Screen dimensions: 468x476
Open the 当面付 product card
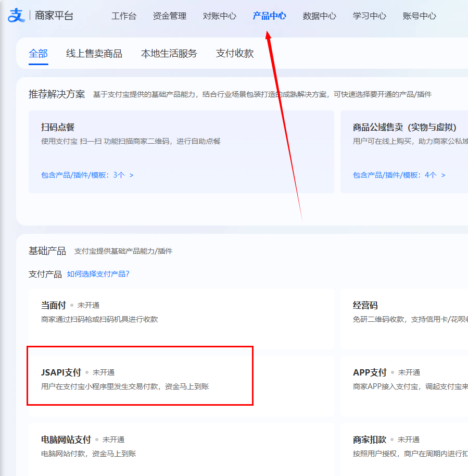[x=181, y=319]
